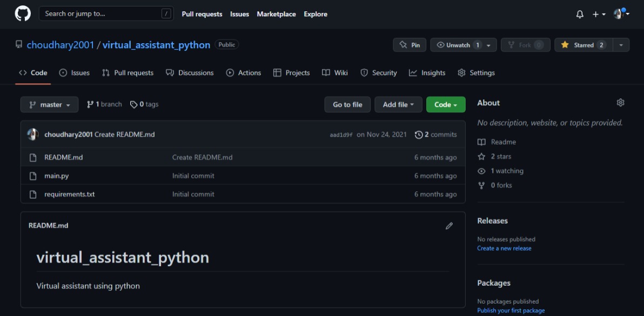Open the master branch selector
The height and width of the screenshot is (316, 644).
click(x=49, y=105)
